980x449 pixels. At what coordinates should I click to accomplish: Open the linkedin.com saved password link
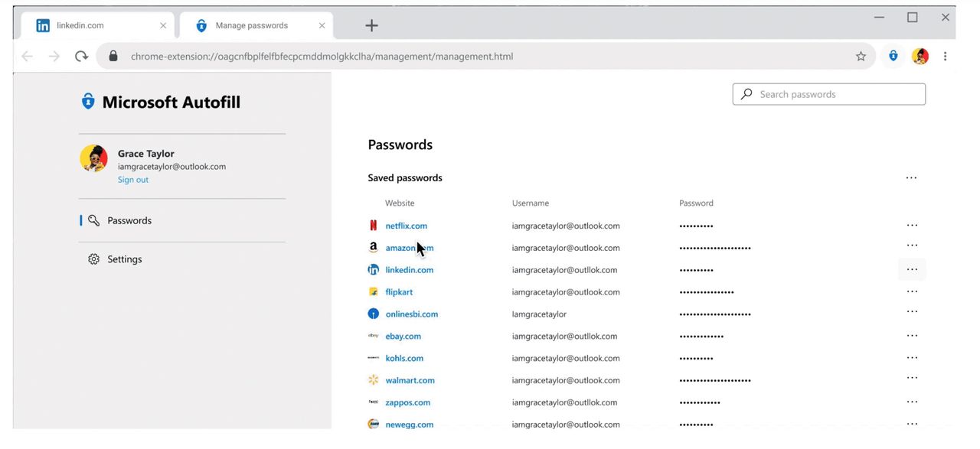pyautogui.click(x=410, y=270)
